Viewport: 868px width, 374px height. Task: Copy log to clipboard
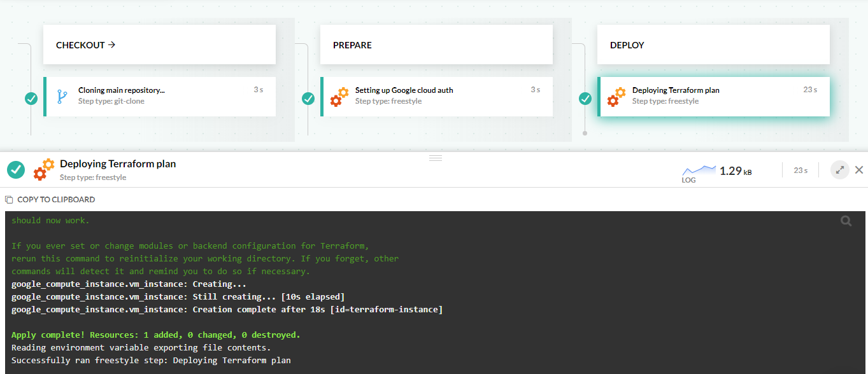point(50,200)
